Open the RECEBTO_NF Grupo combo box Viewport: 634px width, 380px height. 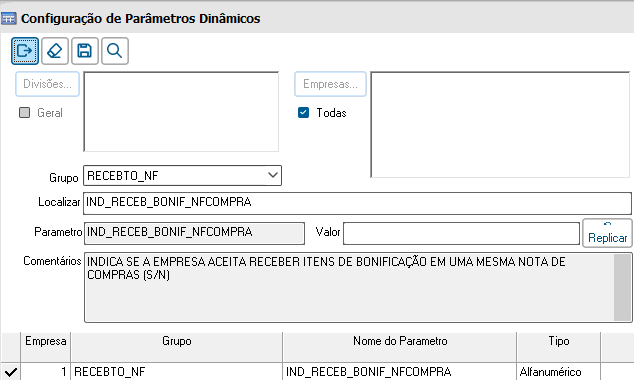pos(182,175)
